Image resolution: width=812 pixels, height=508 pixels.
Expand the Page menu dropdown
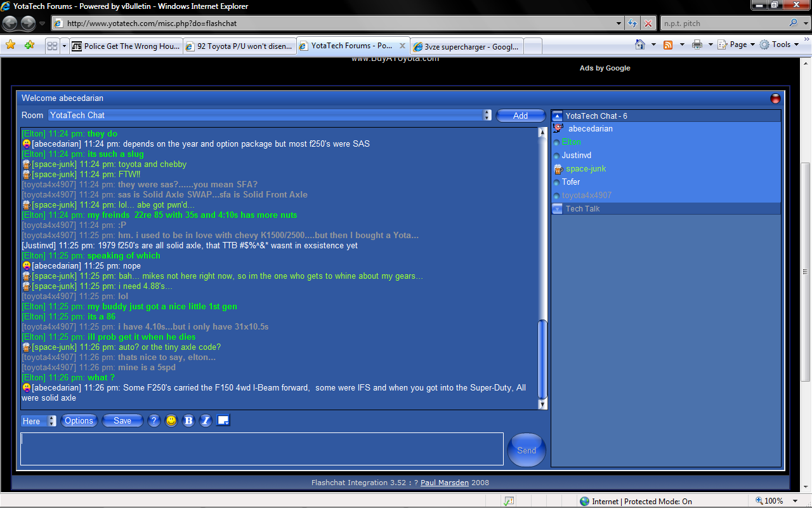tap(752, 44)
